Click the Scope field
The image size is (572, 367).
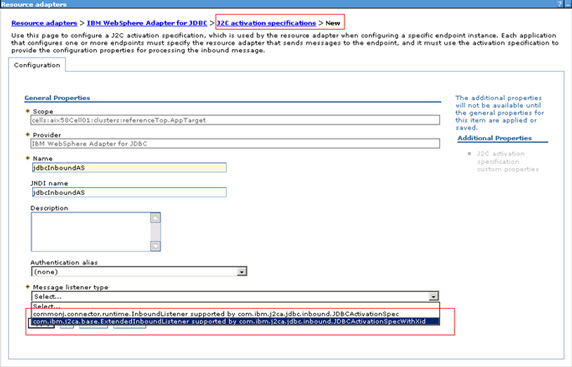coord(235,120)
